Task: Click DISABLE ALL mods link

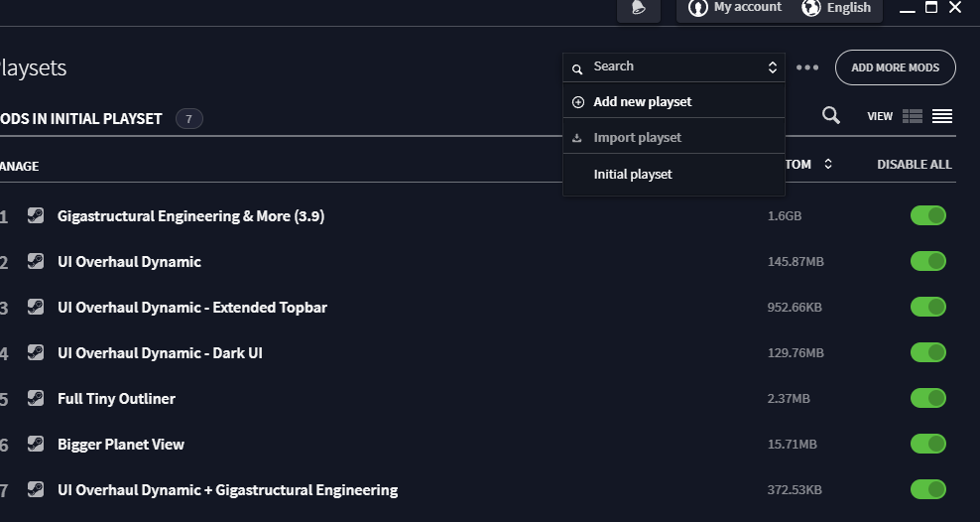Action: (x=914, y=165)
